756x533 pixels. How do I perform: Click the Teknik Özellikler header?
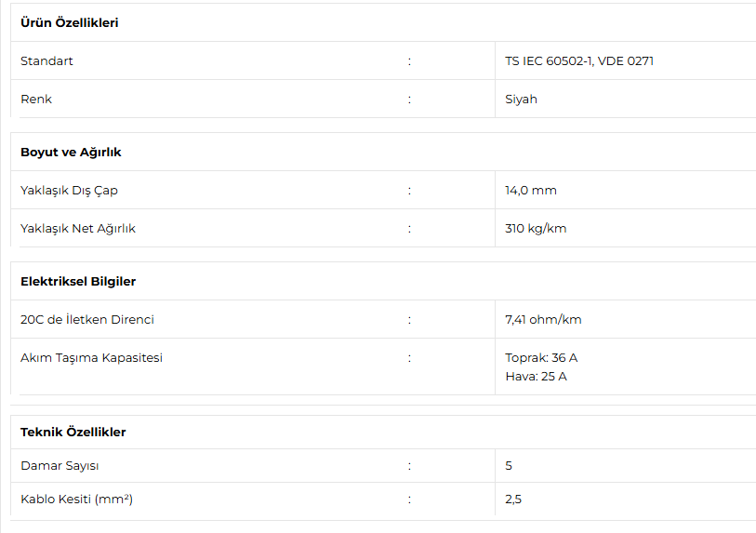point(73,432)
